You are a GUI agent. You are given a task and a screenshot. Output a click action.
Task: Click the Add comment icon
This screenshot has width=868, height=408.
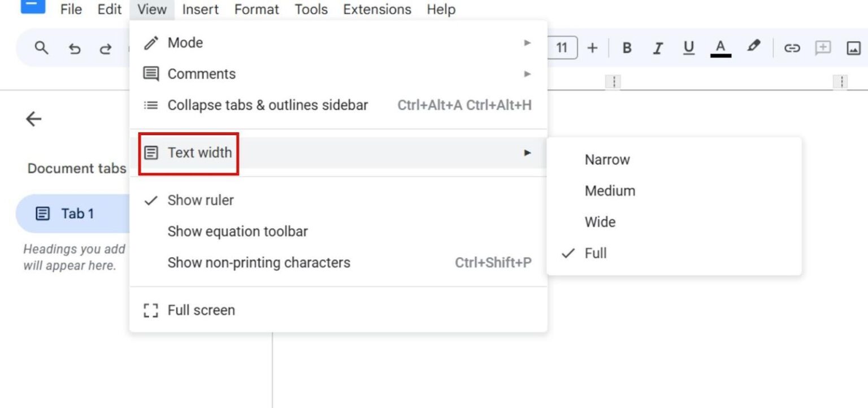[823, 47]
